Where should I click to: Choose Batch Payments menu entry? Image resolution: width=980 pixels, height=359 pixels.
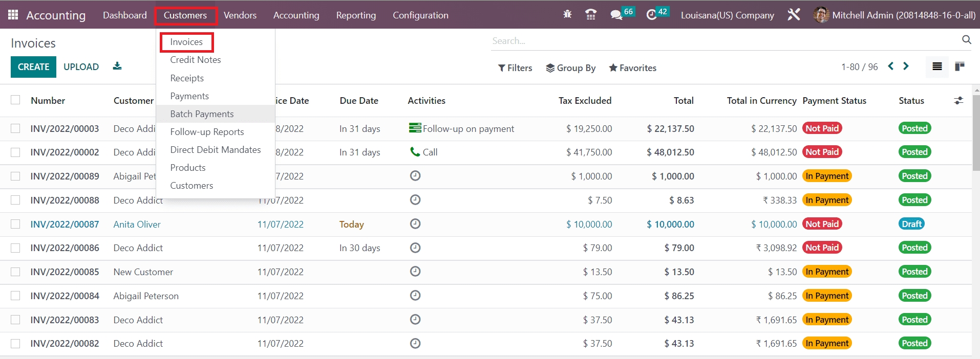click(202, 114)
